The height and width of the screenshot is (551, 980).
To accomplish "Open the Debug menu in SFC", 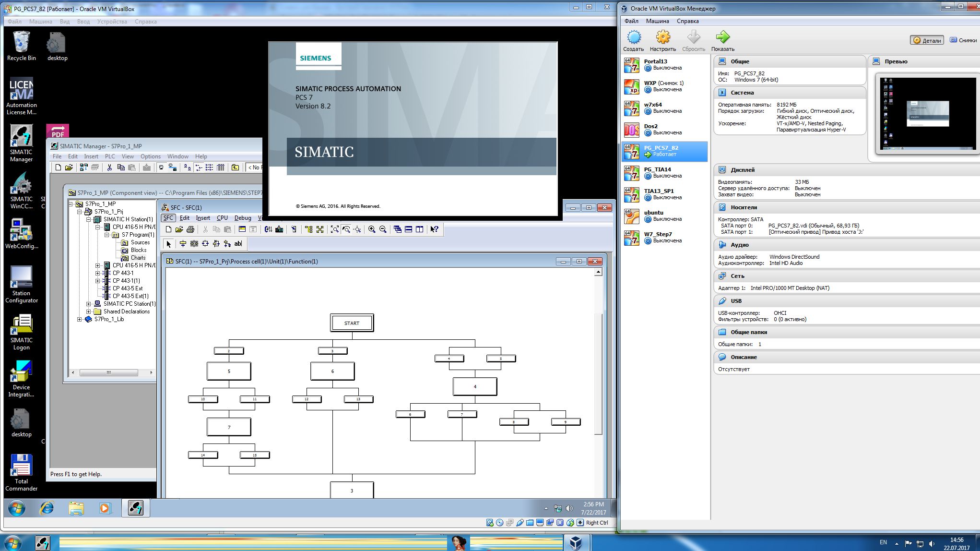I will 243,218.
